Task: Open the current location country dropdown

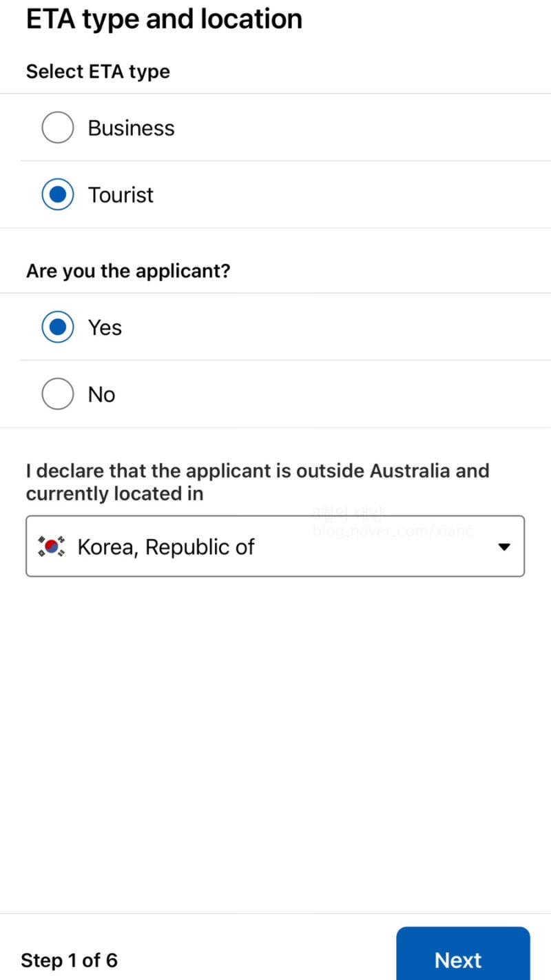Action: tap(275, 546)
